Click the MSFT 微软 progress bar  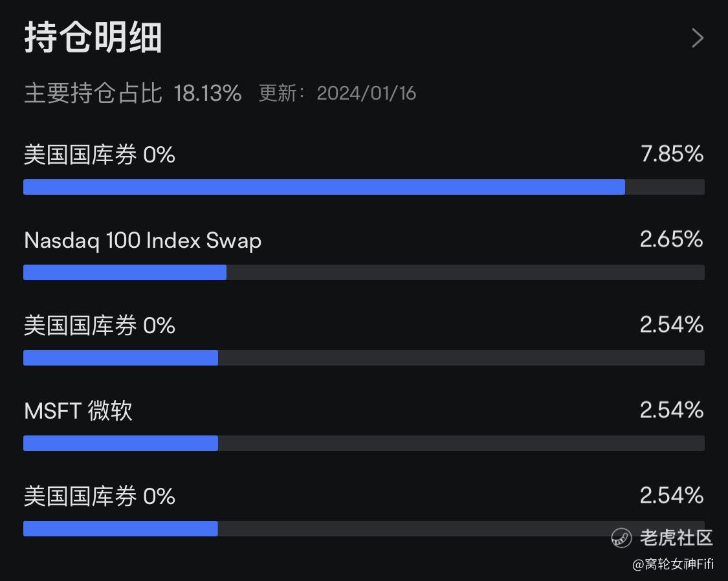coord(120,443)
